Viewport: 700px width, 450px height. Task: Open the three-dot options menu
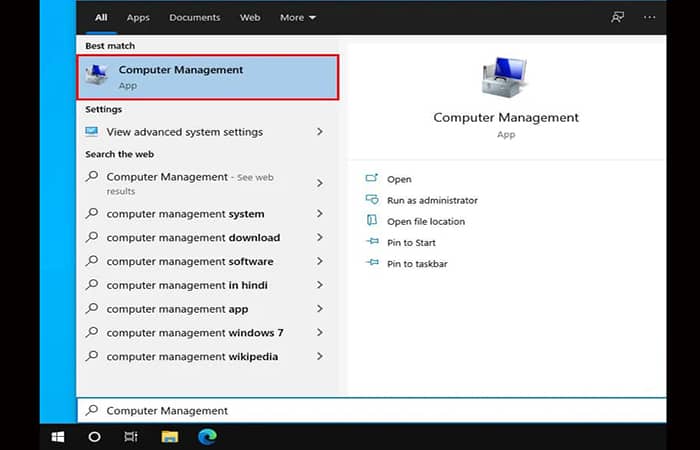650,17
